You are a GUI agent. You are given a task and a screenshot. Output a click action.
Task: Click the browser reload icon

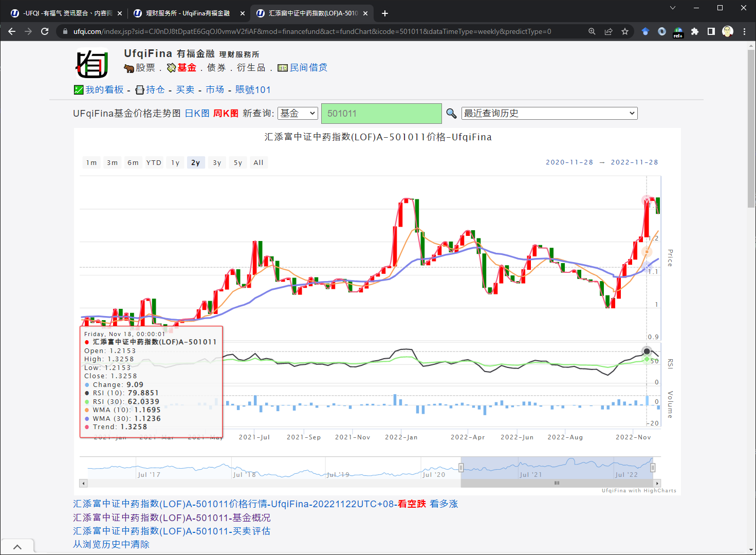click(45, 31)
